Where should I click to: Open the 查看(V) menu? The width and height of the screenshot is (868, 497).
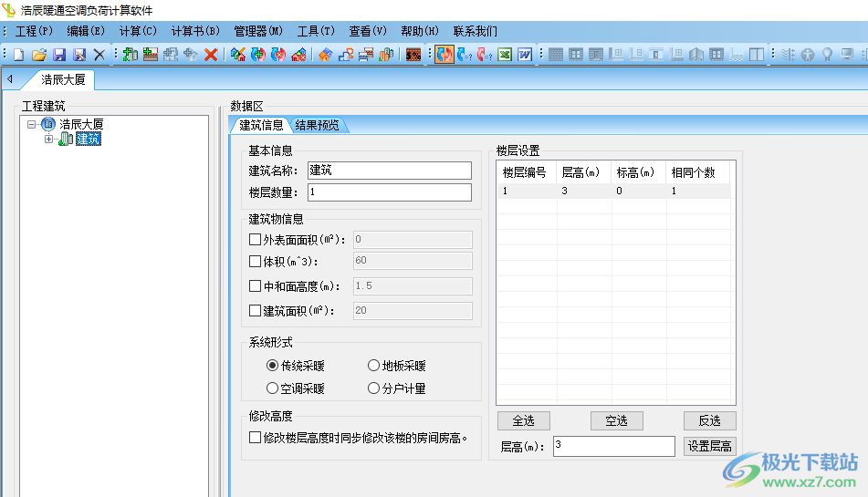coord(368,31)
